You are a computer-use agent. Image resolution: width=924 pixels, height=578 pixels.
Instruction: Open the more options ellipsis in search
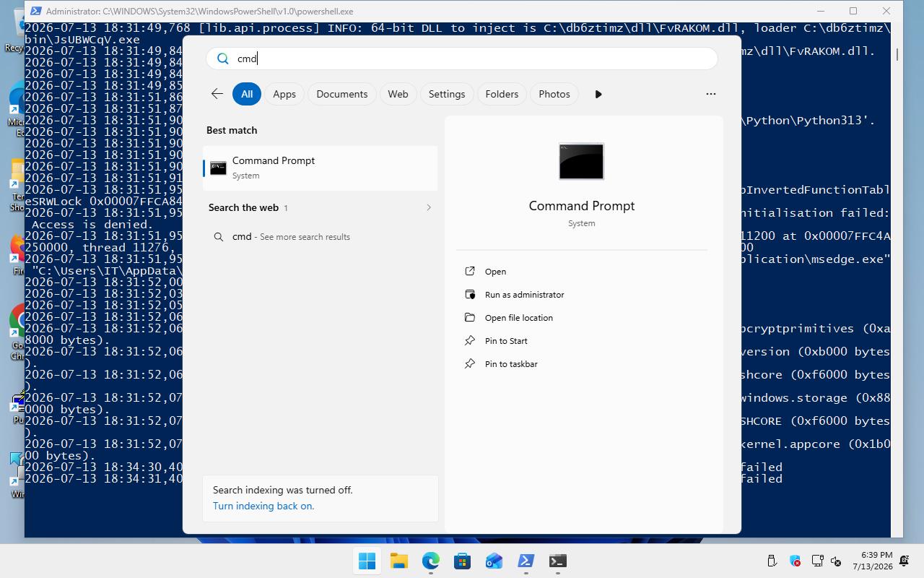tap(711, 94)
